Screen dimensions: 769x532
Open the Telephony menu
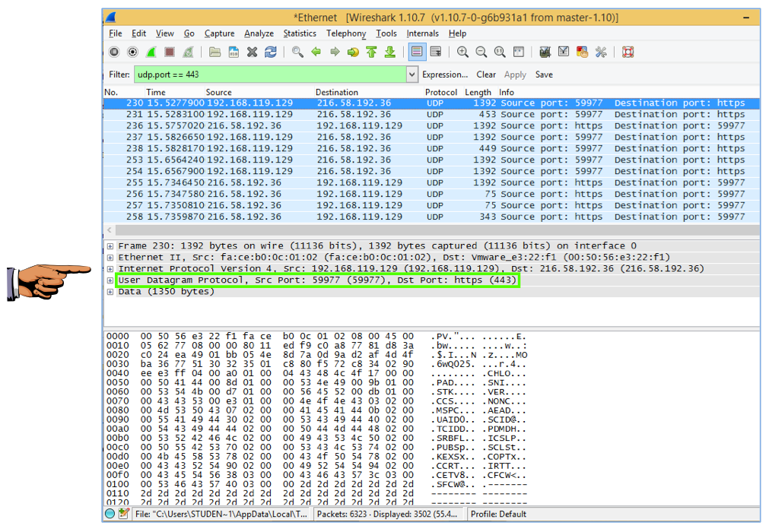coord(346,33)
